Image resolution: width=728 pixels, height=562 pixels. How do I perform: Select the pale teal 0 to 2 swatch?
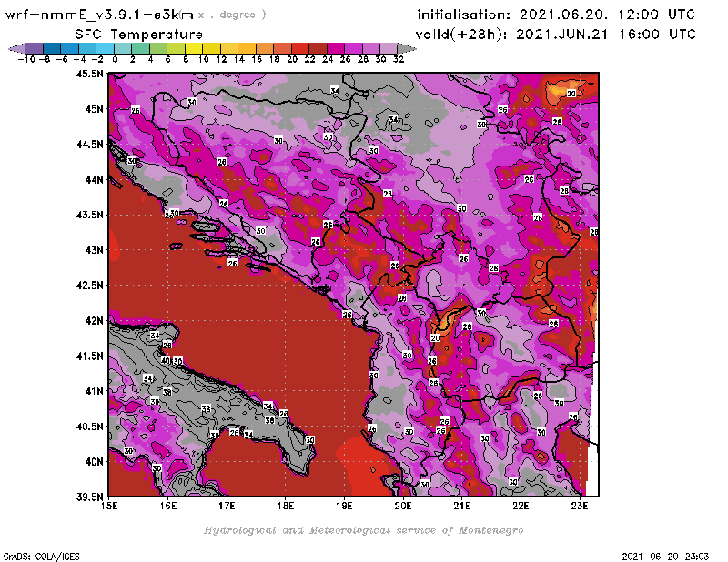(x=123, y=48)
